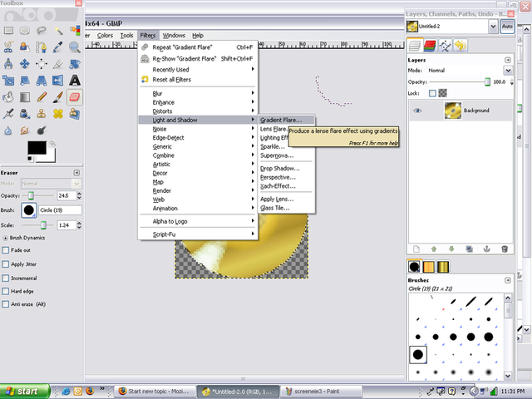Screen dimensions: 532x399
Task: Open the Layers panel menu arrow
Action: [508, 60]
